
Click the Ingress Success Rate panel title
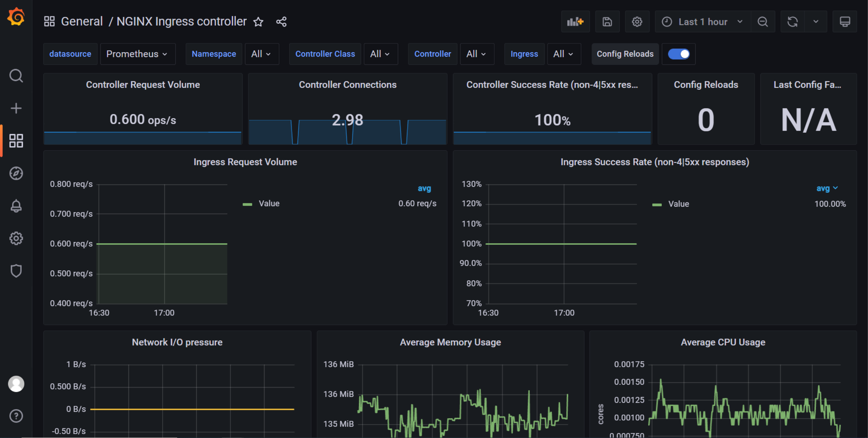point(654,162)
